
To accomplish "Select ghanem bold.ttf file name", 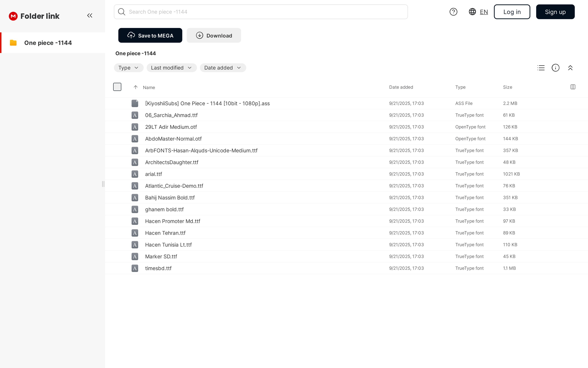I will (164, 209).
